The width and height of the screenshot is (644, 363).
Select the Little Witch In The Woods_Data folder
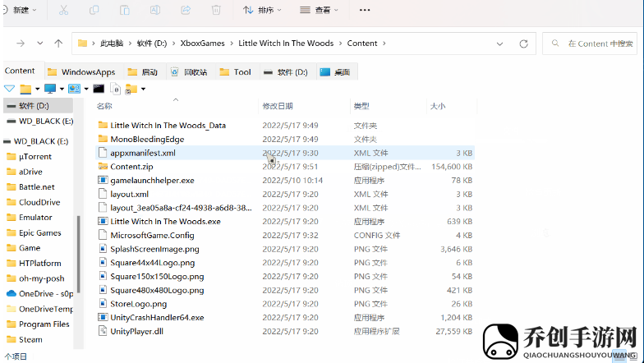pos(168,125)
